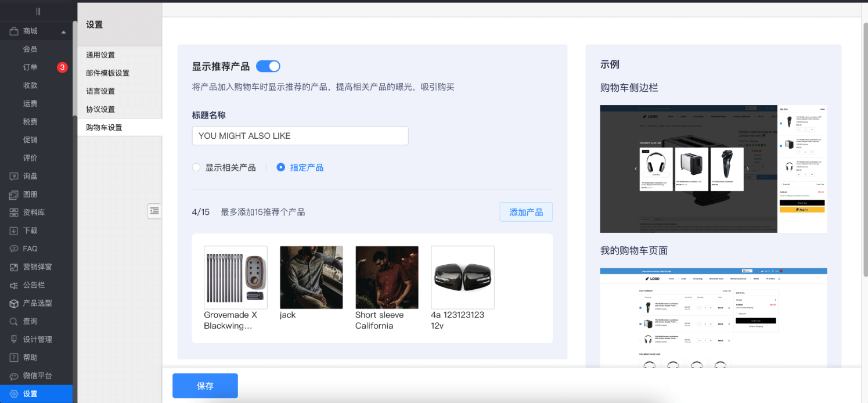The height and width of the screenshot is (403, 868).
Task: Click the 询盘 inquiry icon in sidebar
Action: coord(14,176)
